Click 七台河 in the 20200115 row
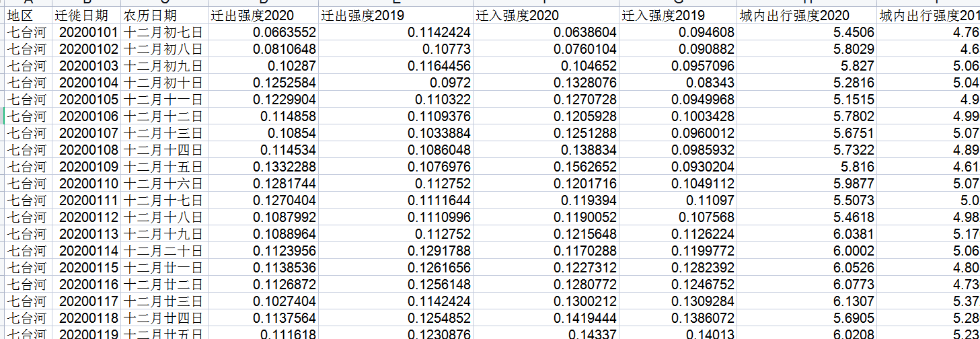This screenshot has height=339, width=980. 28,268
